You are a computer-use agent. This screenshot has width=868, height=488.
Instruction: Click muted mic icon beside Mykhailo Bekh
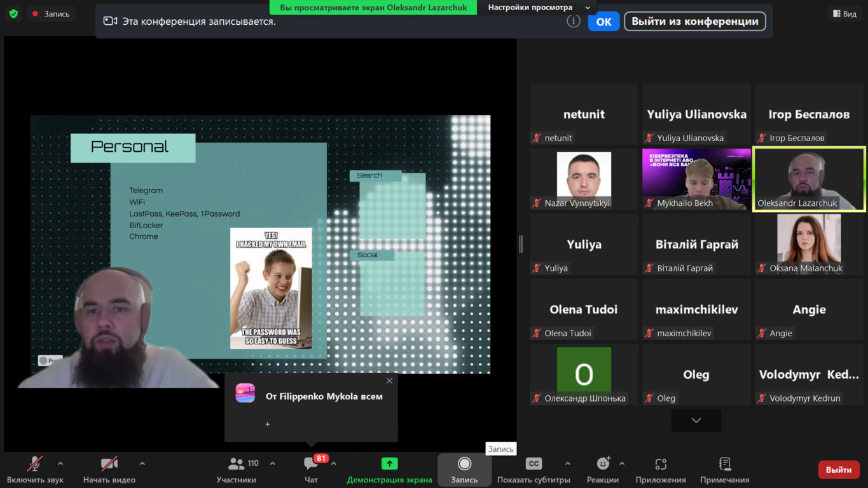click(649, 203)
